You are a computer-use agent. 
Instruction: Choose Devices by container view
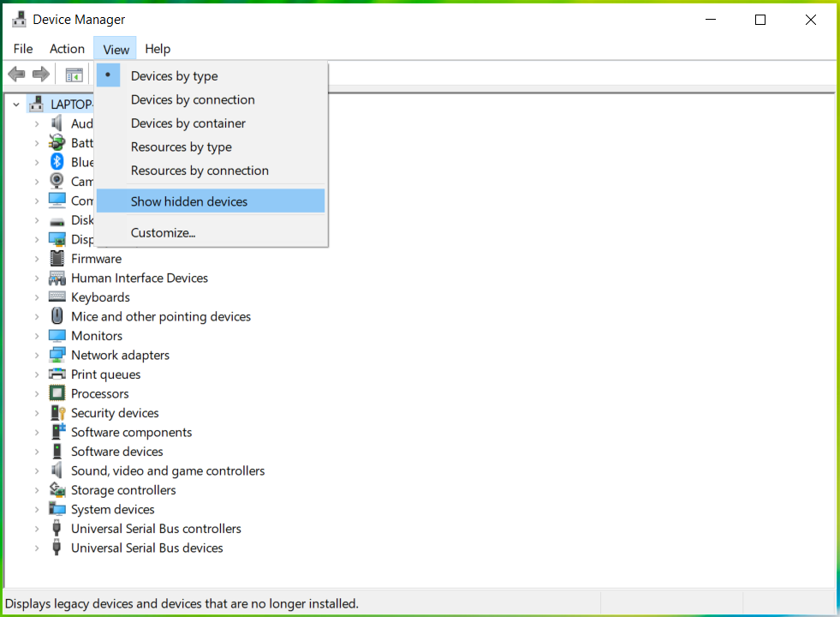pos(211,123)
